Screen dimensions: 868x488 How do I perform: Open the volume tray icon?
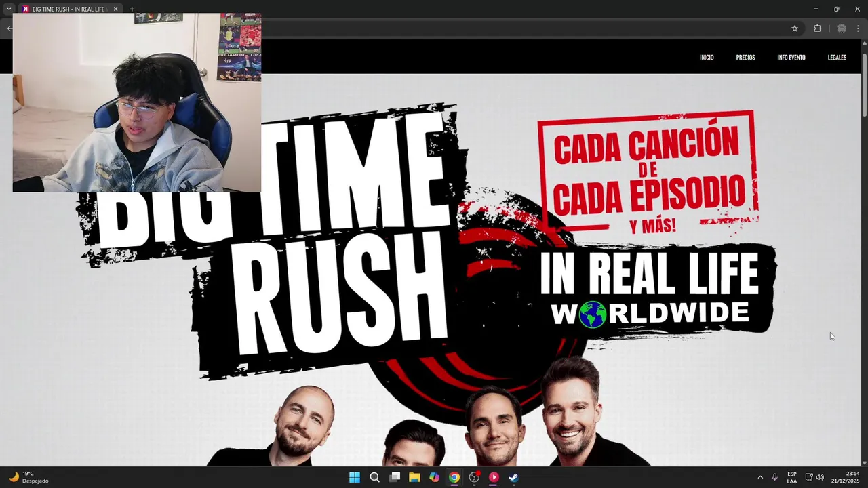pyautogui.click(x=820, y=477)
